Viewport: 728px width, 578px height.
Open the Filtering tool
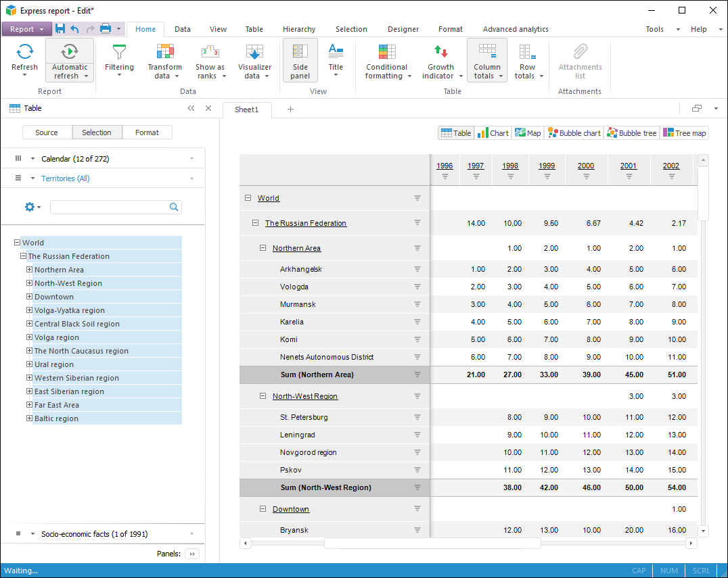119,59
